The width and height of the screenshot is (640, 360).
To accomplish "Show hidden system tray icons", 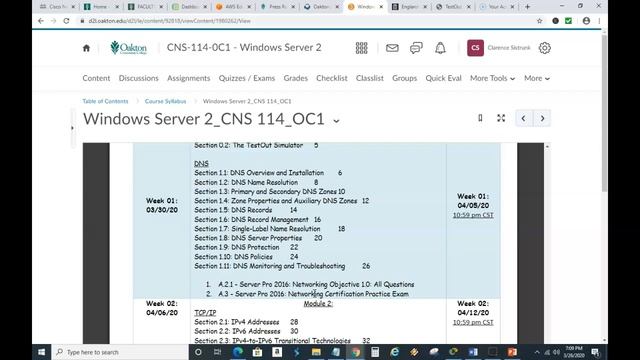I will tap(537, 352).
